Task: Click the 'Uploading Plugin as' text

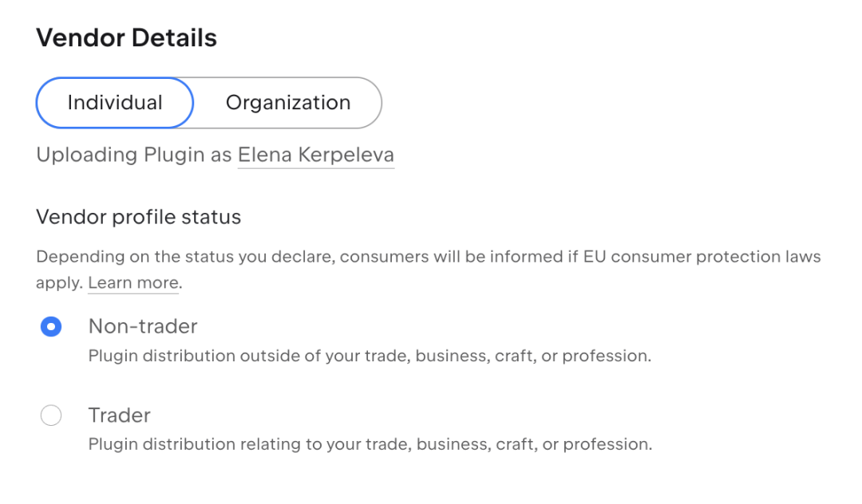Action: click(134, 155)
